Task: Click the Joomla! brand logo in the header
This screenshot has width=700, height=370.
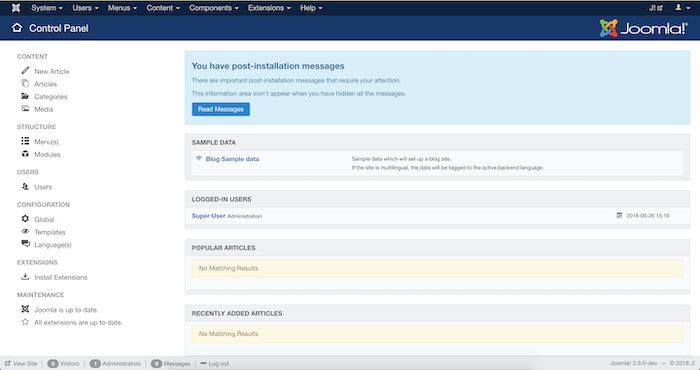Action: pos(643,28)
